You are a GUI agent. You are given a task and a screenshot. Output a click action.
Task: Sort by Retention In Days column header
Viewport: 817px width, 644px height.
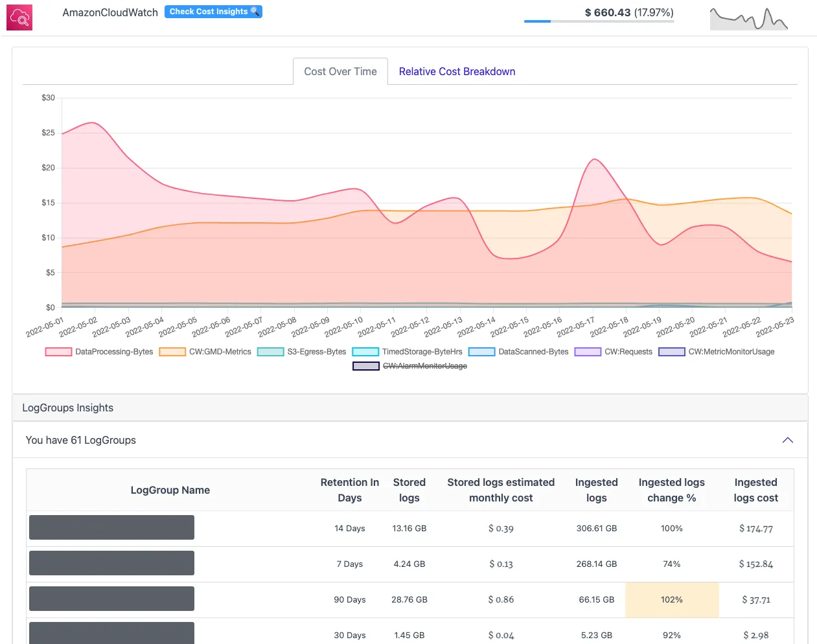coord(350,490)
